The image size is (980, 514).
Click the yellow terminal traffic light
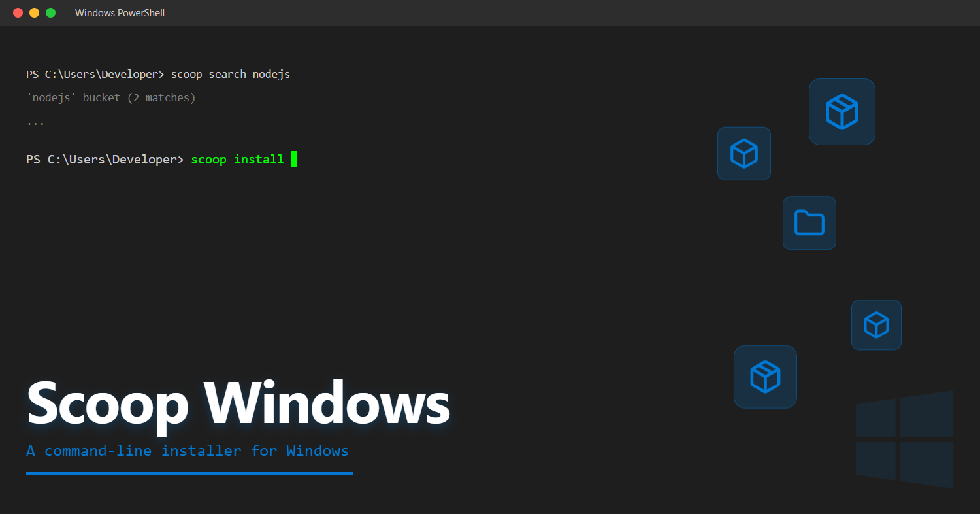click(x=34, y=12)
